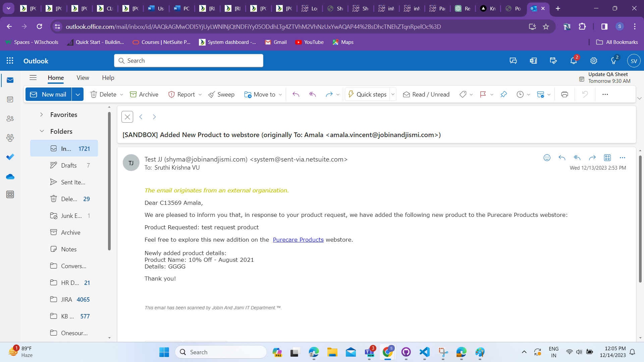
Task: Open the Purecare Products link
Action: point(298,240)
